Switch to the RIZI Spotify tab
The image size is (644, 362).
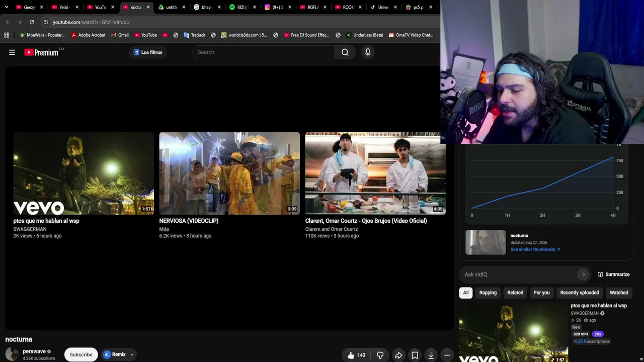pos(243,7)
